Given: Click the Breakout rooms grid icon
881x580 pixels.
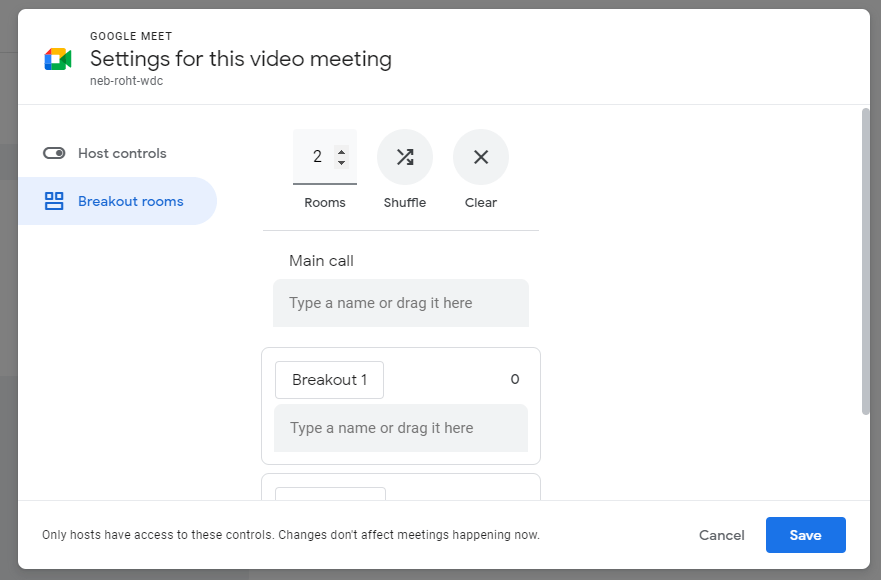Looking at the screenshot, I should [x=54, y=201].
